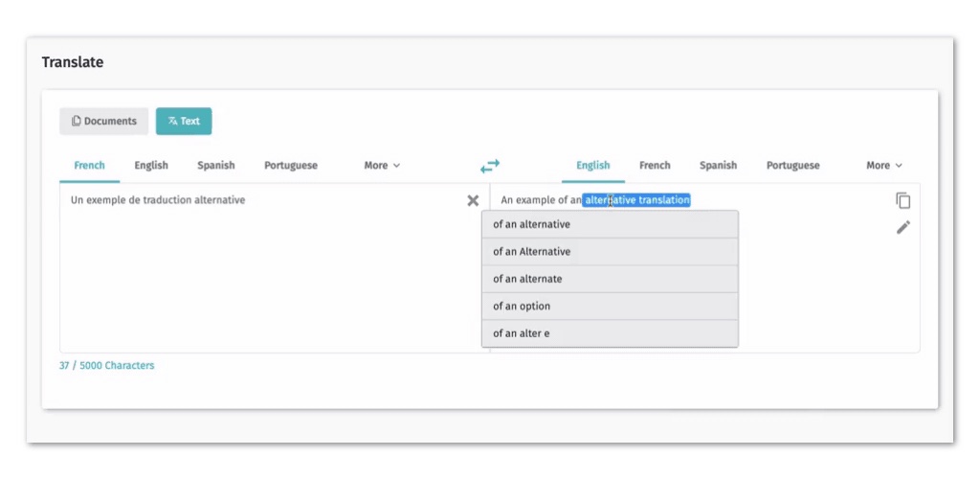Select English as target language
This screenshot has height=479, width=980.
pyautogui.click(x=593, y=166)
